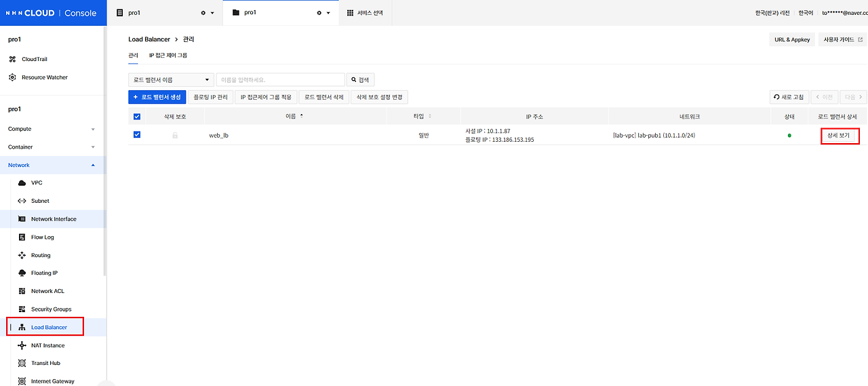The width and height of the screenshot is (868, 386).
Task: Click the Load Balancer sidebar icon
Action: point(22,327)
